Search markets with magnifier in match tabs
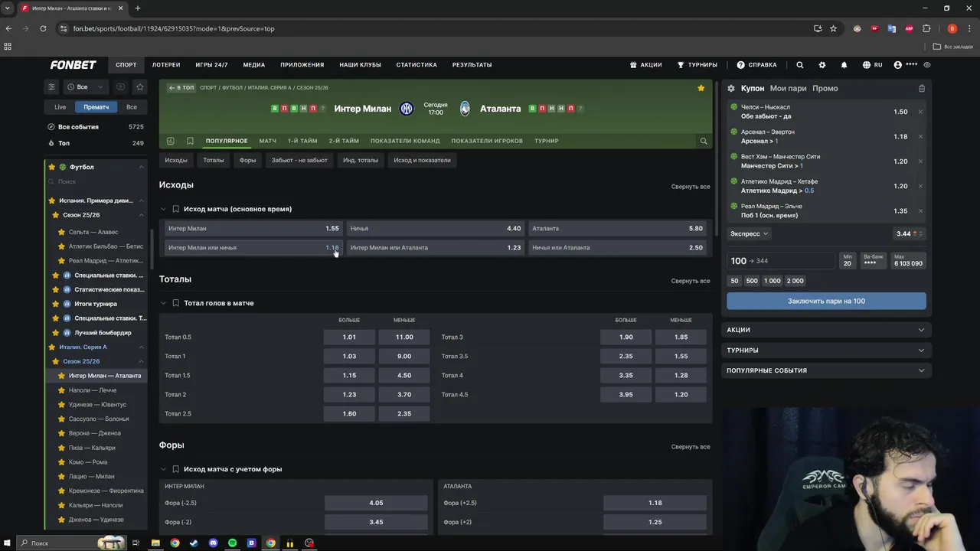Image resolution: width=980 pixels, height=551 pixels. (x=704, y=141)
